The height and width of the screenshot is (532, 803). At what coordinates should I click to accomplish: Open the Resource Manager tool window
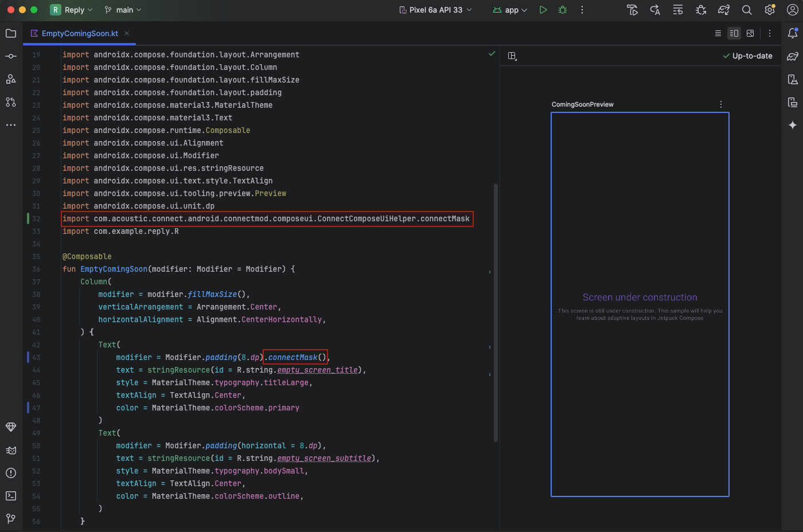point(11,79)
